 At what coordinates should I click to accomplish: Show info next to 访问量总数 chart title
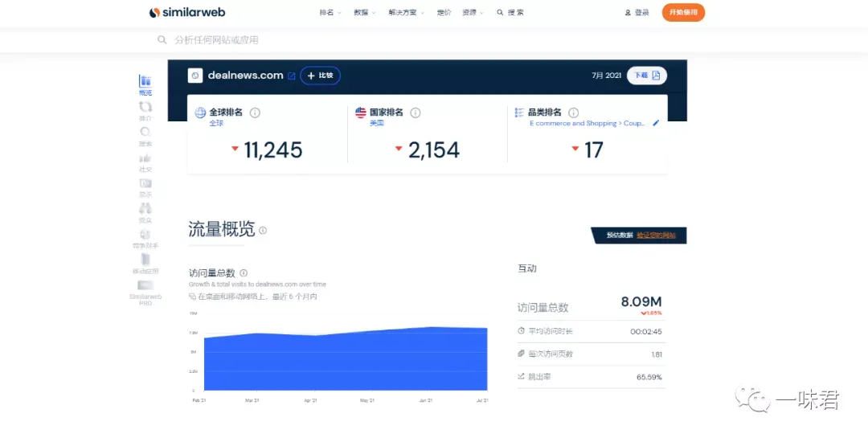click(x=244, y=273)
